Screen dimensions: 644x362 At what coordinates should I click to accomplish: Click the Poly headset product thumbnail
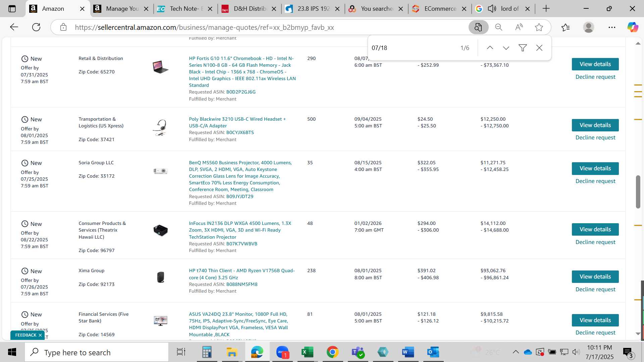coord(160,128)
